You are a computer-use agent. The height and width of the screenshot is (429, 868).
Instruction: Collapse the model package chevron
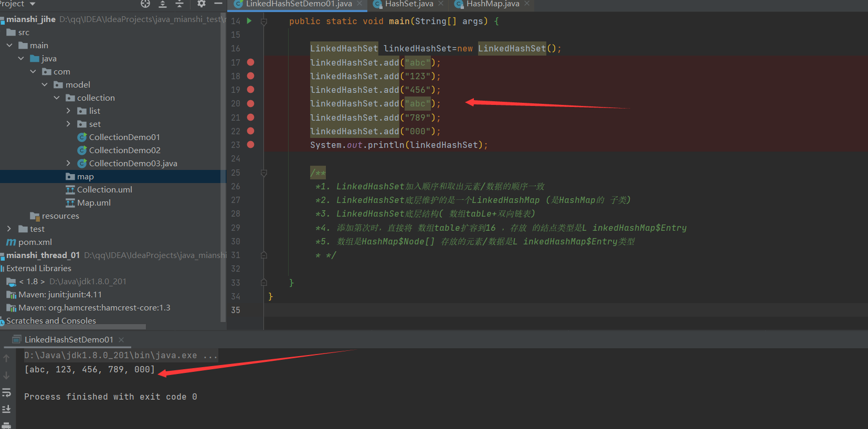[x=45, y=85]
